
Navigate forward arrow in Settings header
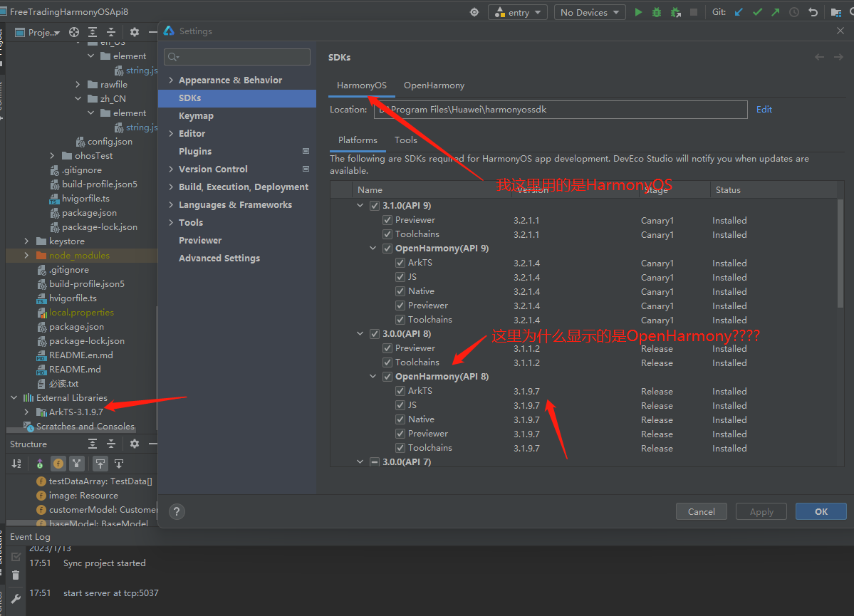[x=838, y=57]
